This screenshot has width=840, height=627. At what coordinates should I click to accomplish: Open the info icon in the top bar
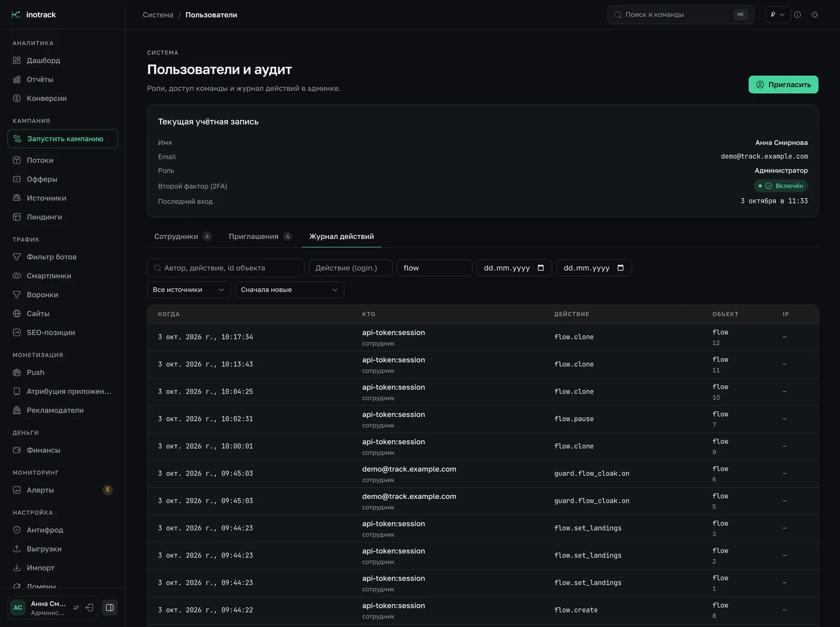tap(797, 15)
